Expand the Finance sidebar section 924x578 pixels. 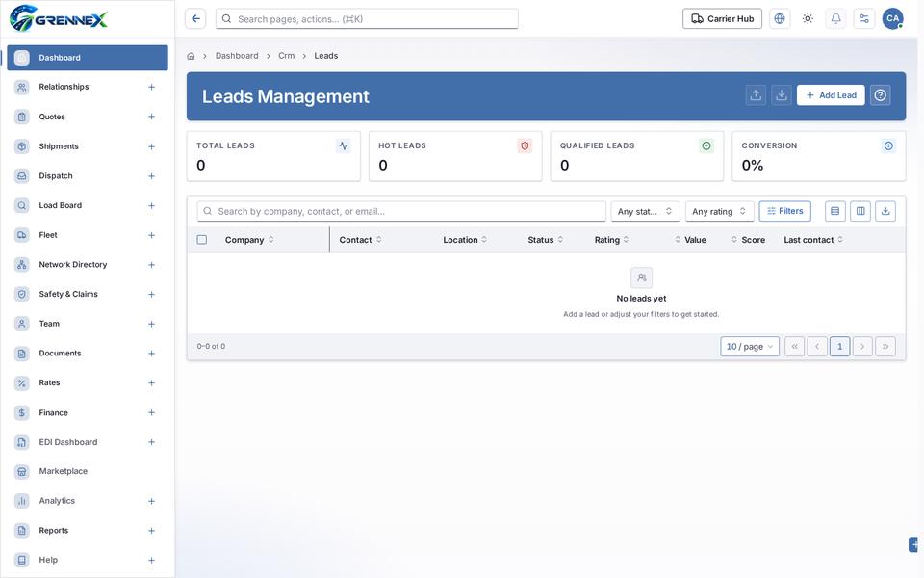(151, 412)
